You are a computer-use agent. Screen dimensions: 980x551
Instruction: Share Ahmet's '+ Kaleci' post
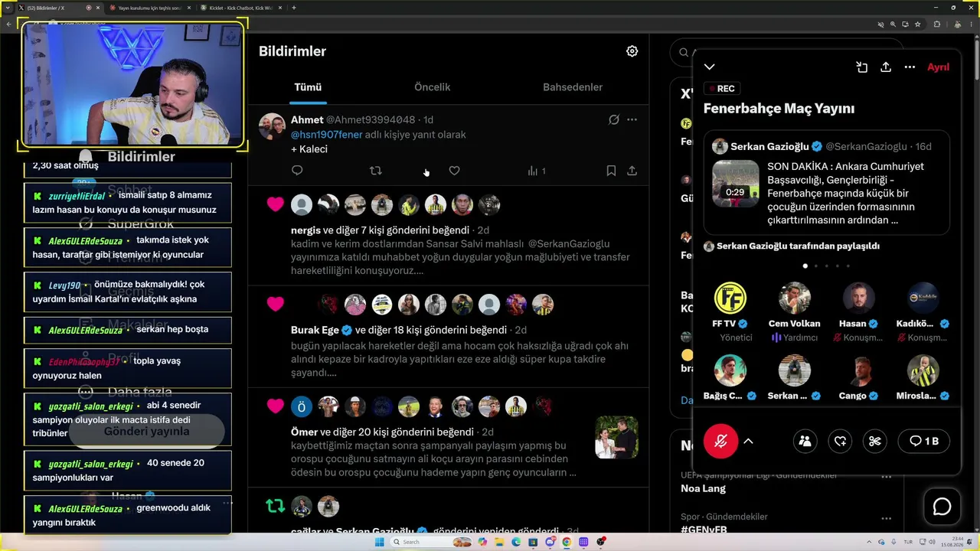(632, 171)
